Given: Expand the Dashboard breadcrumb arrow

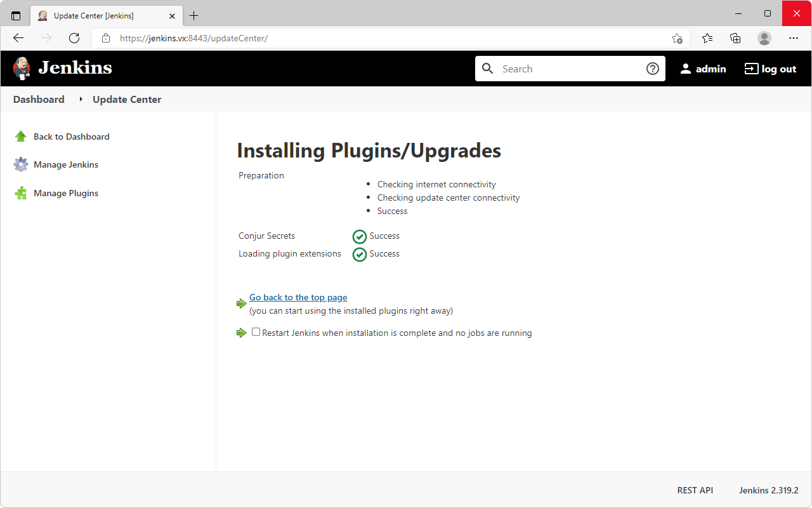Looking at the screenshot, I should click(x=81, y=99).
